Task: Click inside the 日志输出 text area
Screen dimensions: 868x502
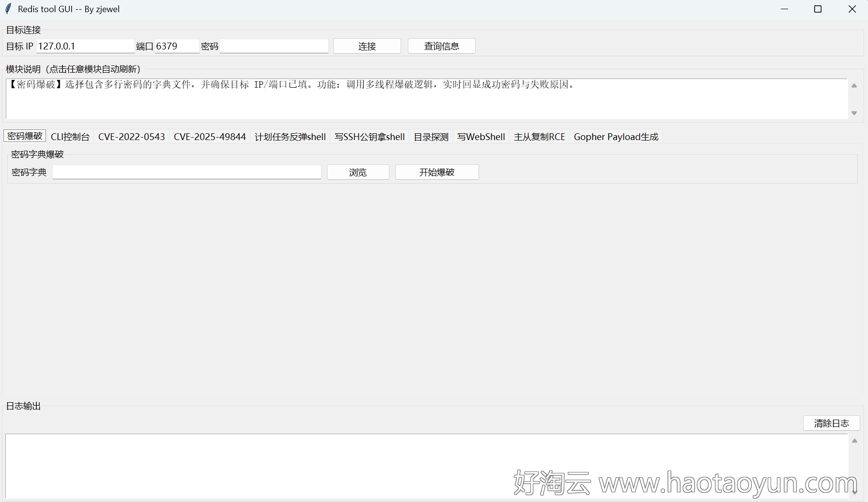Action: [x=427, y=467]
